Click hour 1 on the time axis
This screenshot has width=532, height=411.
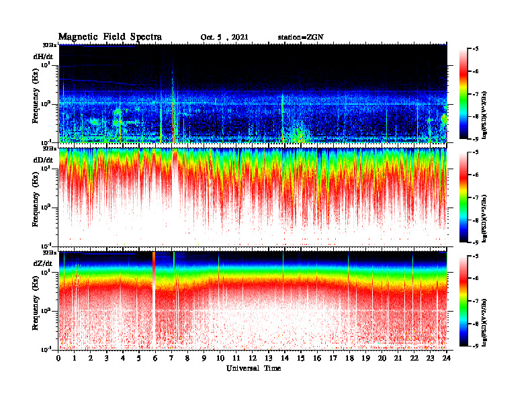pyautogui.click(x=75, y=359)
